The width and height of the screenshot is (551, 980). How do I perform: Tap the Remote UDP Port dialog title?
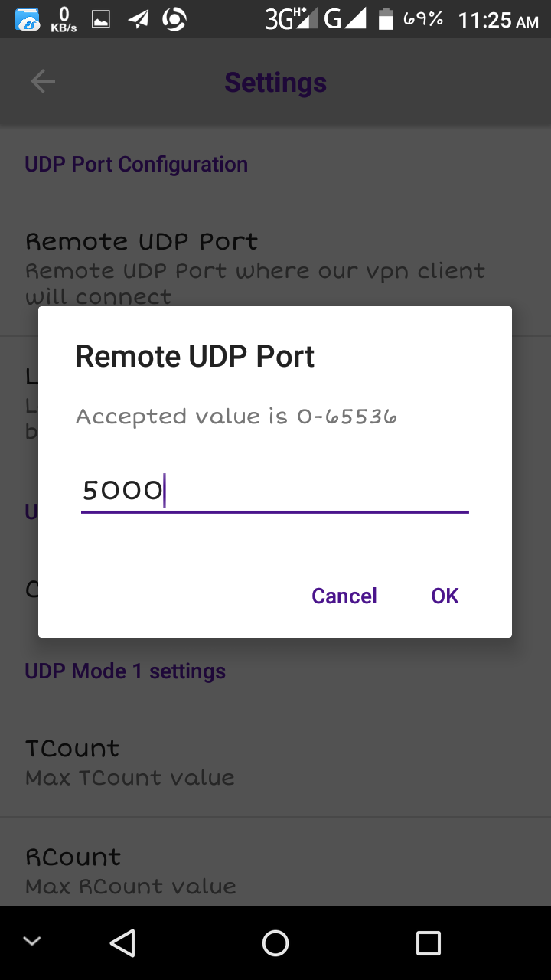click(x=195, y=357)
